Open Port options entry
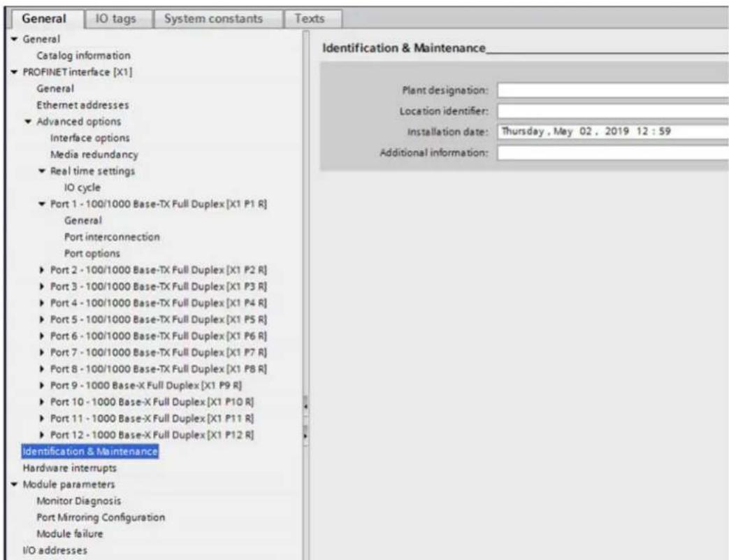 (x=92, y=254)
